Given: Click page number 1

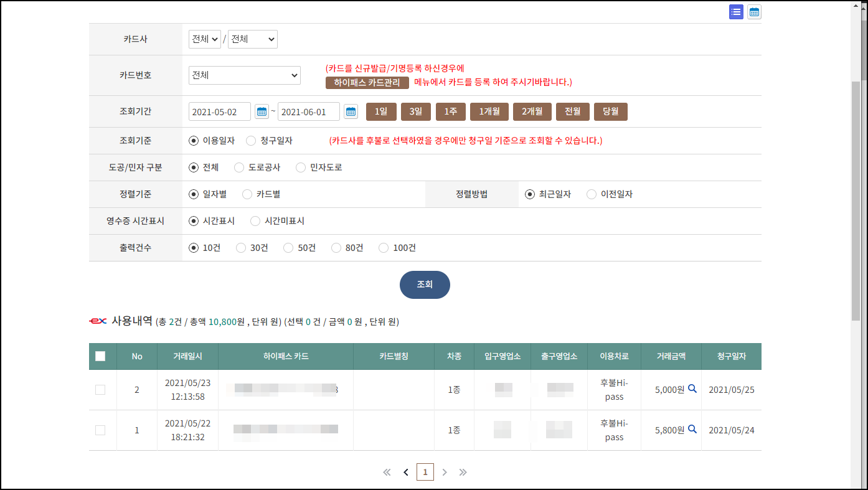Looking at the screenshot, I should coord(425,472).
